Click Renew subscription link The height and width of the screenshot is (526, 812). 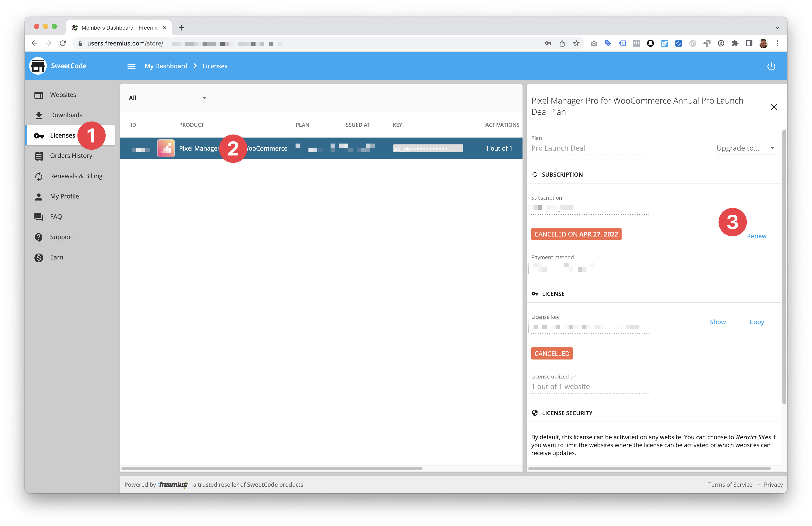[x=757, y=235]
